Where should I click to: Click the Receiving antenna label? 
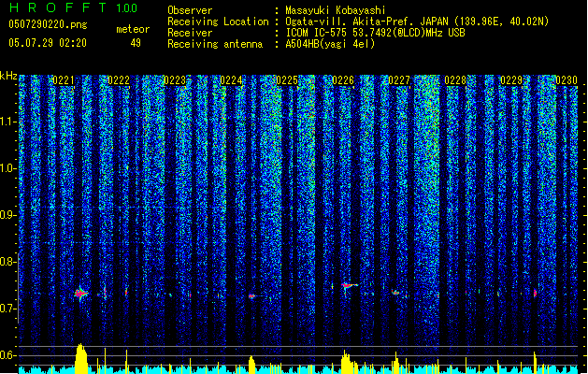[215, 44]
